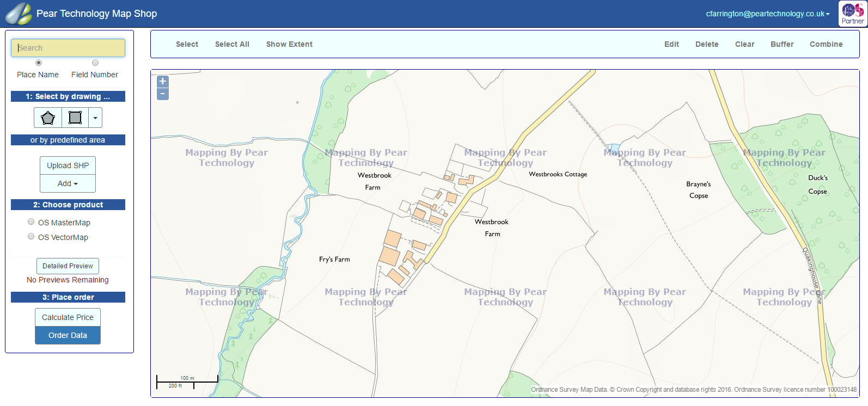Click the Detailed Preview button
The height and width of the screenshot is (406, 868).
68,266
